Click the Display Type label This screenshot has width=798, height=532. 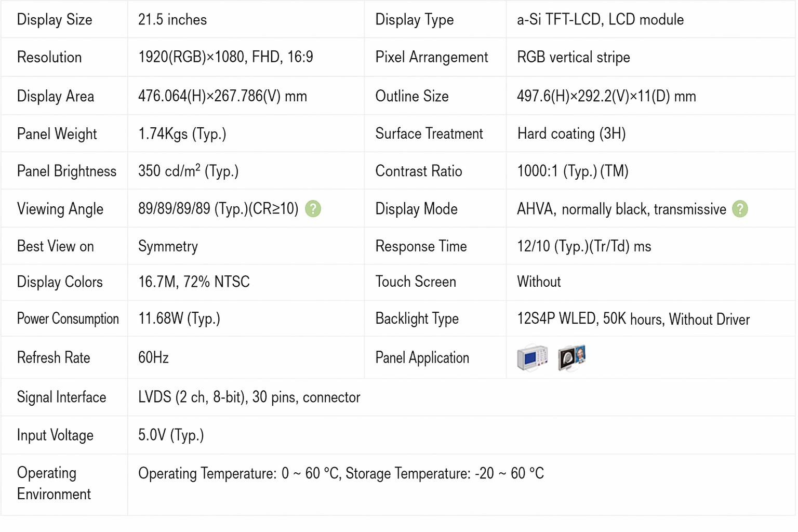click(x=415, y=20)
